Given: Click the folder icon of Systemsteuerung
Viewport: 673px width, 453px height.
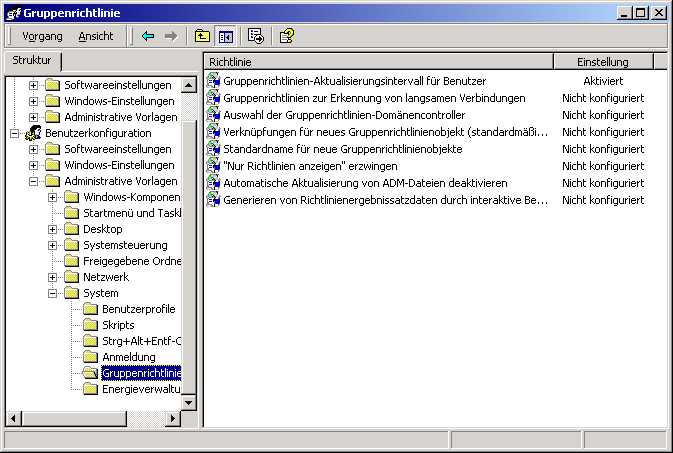Looking at the screenshot, I should [x=71, y=245].
